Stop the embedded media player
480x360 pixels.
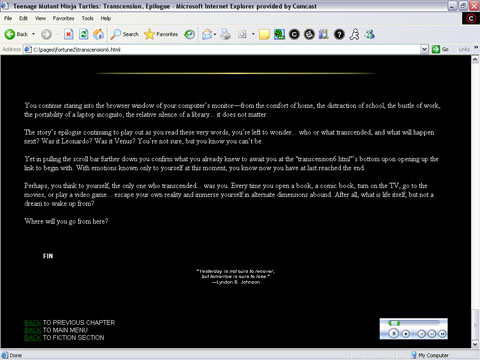tap(406, 334)
